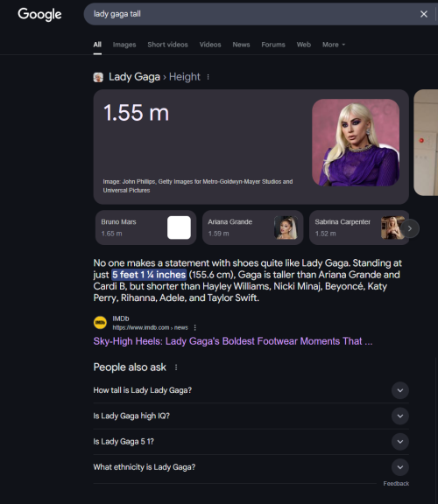Click the IMDb source name
Image resolution: width=438 pixels, height=504 pixels.
121,318
